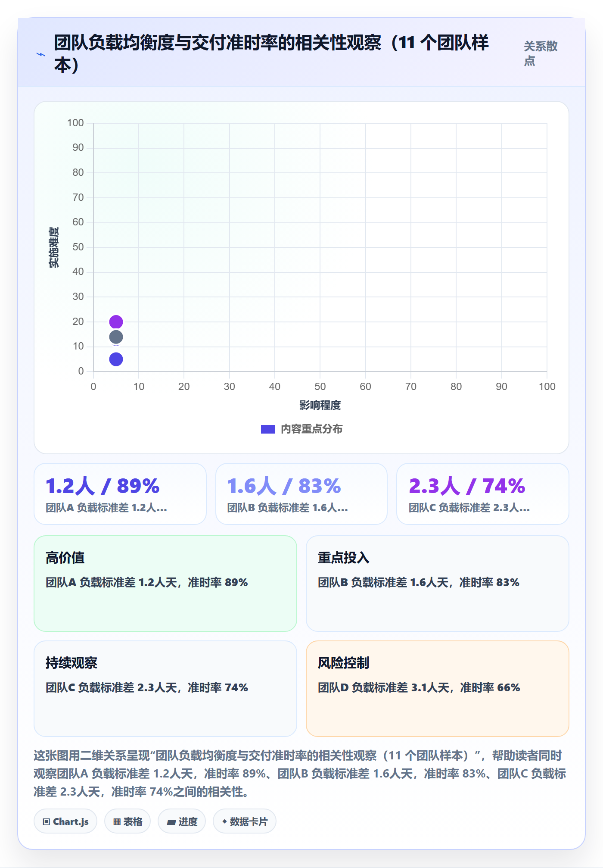The width and height of the screenshot is (603, 868).
Task: Click the 风险控制 quadrant card heading
Action: point(344,663)
